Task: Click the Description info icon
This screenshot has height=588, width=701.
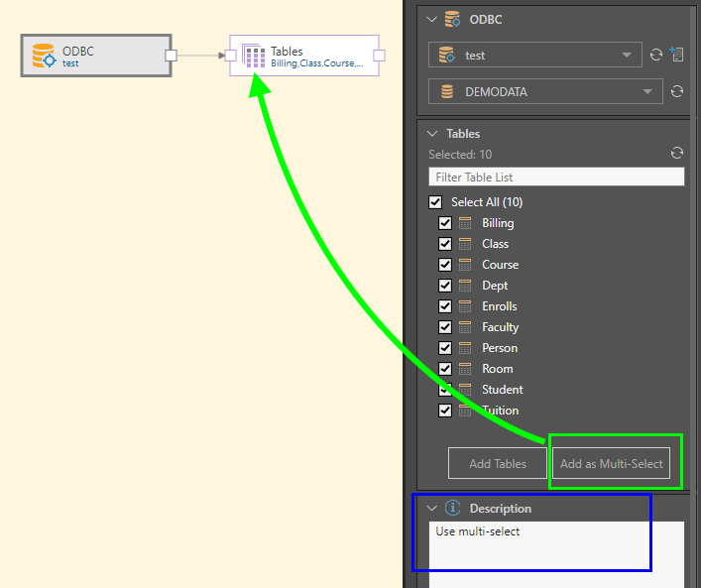Action: 452,508
